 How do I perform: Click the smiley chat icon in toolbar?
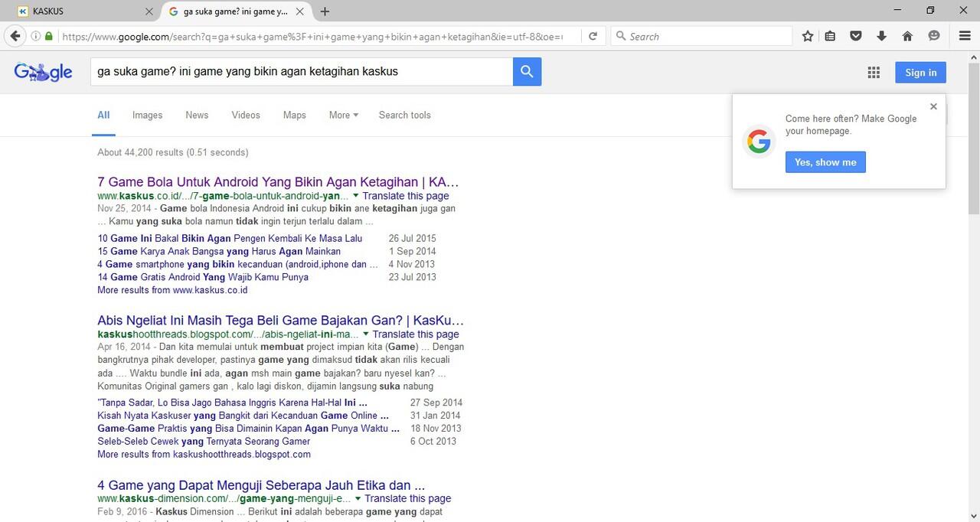933,36
